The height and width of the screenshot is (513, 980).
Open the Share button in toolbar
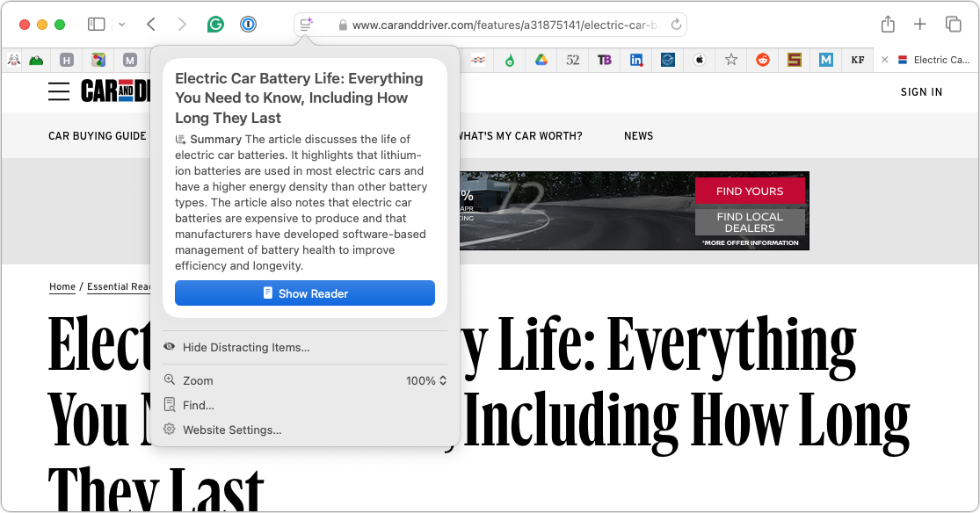tap(888, 25)
